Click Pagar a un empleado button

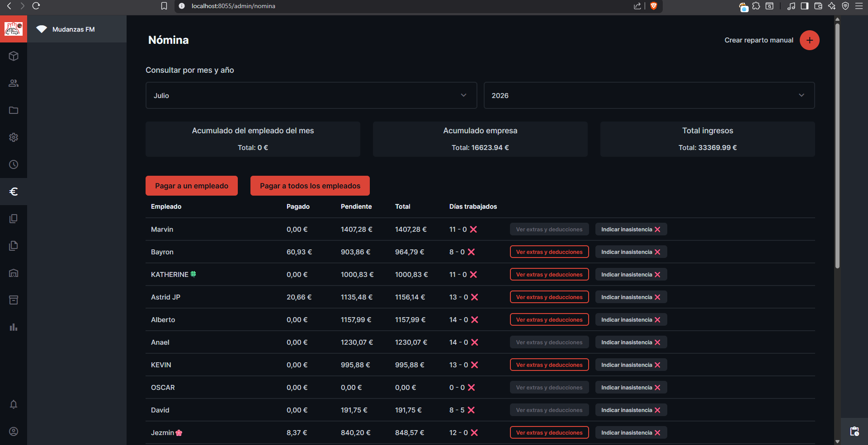pyautogui.click(x=192, y=186)
